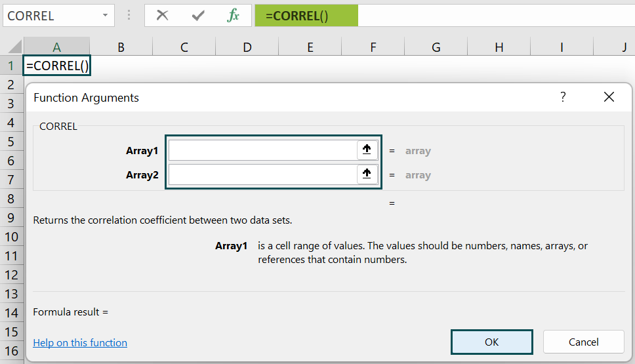Select row 5 header
Image resolution: width=635 pixels, height=364 pixels.
point(11,142)
